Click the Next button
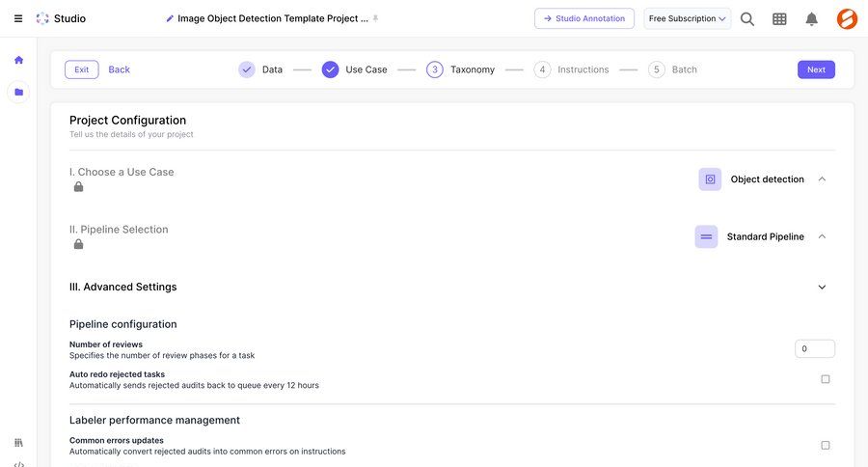 coord(815,69)
